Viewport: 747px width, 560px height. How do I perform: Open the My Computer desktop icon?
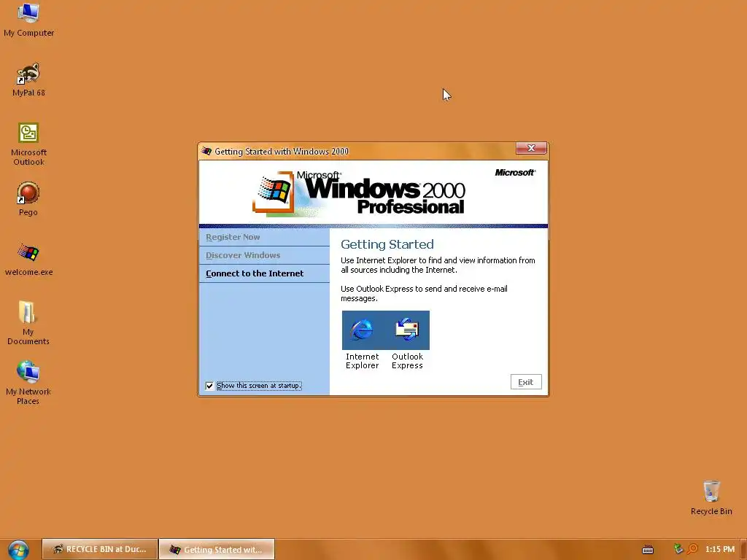point(28,20)
